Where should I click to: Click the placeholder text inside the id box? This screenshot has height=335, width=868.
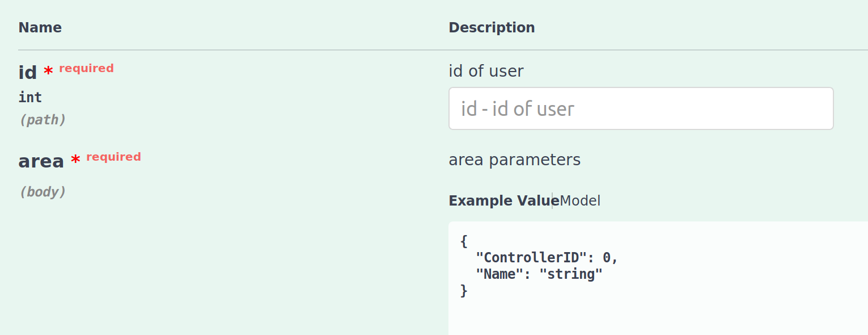tap(517, 108)
